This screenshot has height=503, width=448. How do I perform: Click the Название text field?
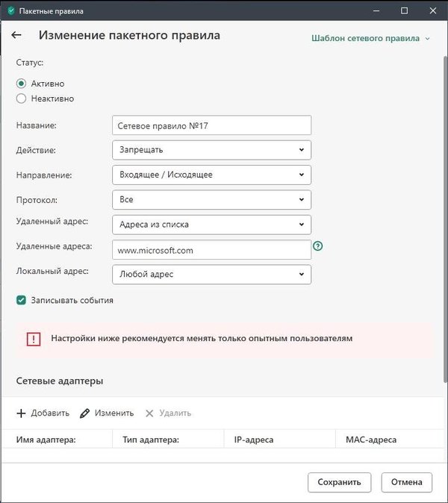(211, 125)
